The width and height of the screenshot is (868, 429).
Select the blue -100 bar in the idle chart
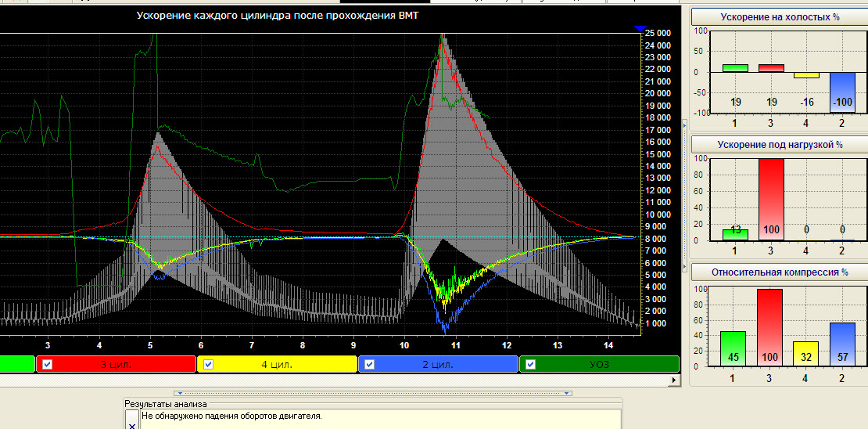pyautogui.click(x=842, y=92)
